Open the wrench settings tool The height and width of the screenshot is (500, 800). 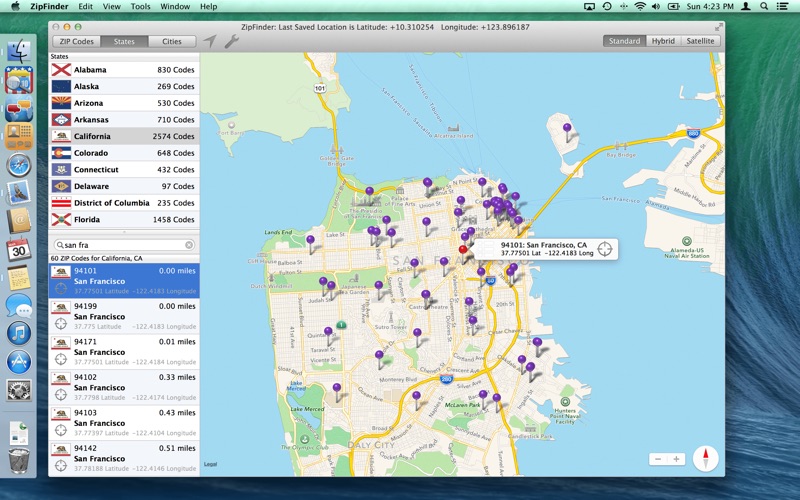pos(231,41)
